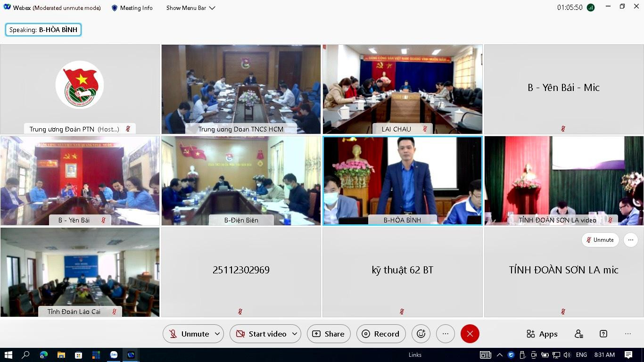This screenshot has width=644, height=362.
Task: Open the participants panel icon
Action: [579, 334]
